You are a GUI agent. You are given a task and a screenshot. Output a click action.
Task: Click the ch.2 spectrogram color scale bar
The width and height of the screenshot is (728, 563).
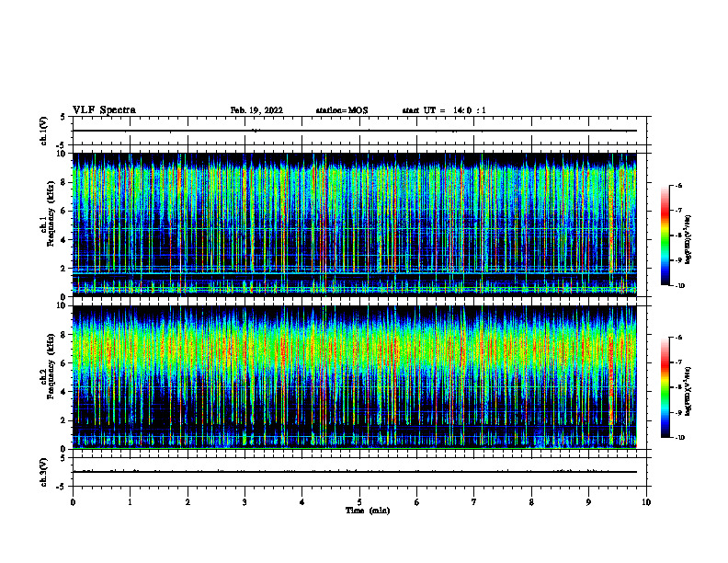coord(665,387)
